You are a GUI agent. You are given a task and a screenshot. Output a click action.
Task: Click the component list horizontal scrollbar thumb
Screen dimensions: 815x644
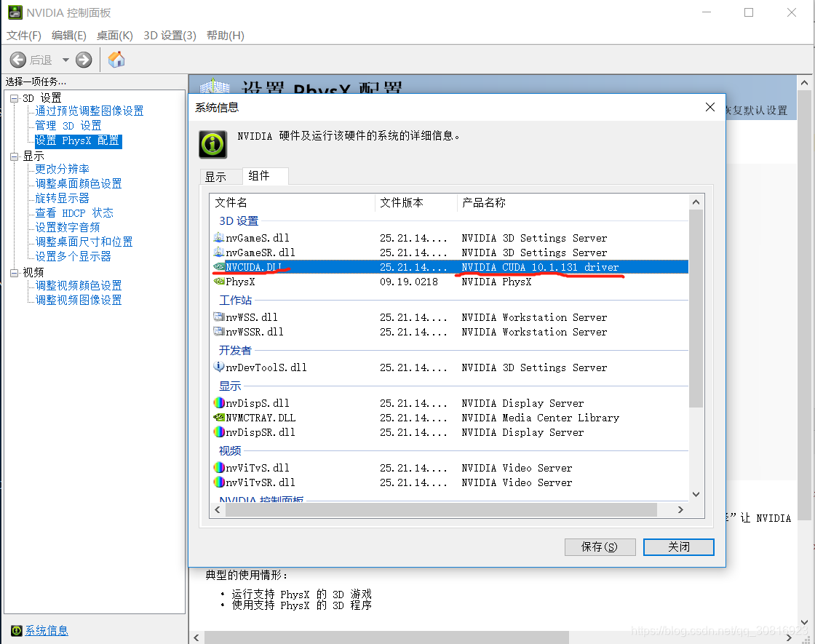click(441, 510)
